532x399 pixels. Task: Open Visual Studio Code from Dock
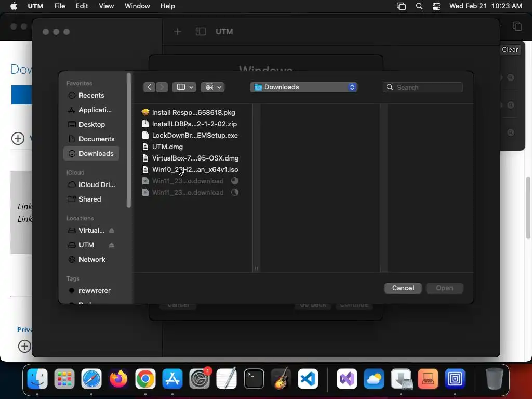point(308,379)
